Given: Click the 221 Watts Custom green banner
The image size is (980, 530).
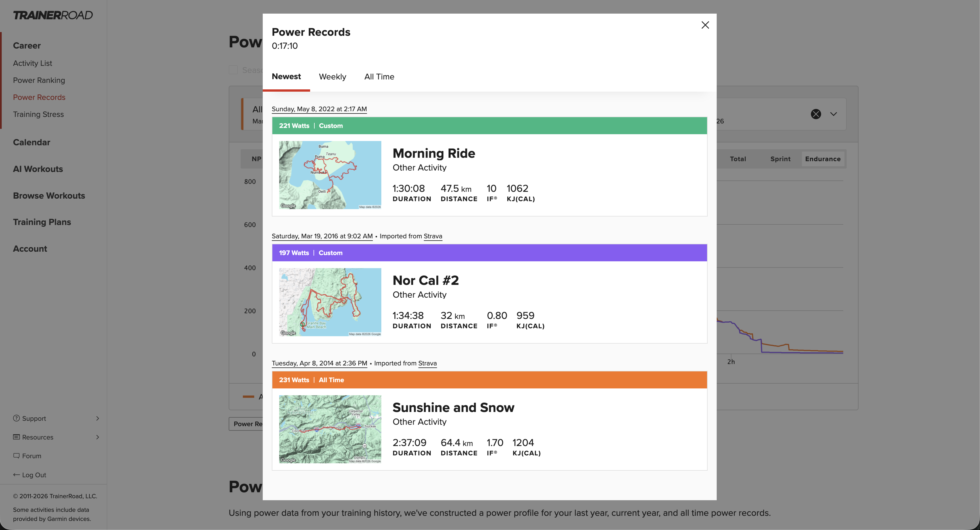Looking at the screenshot, I should [489, 126].
